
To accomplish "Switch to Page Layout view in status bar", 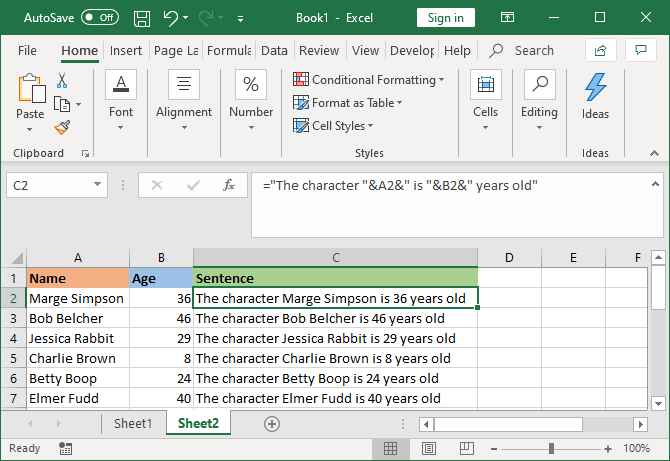I will (426, 449).
